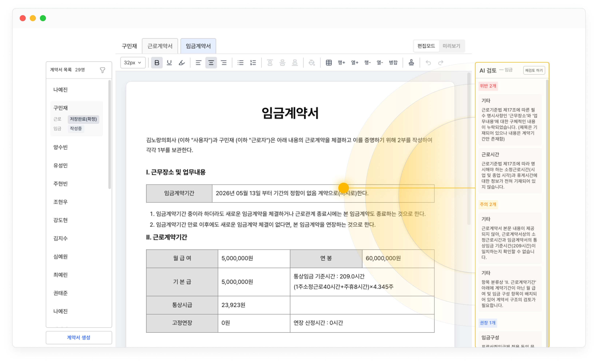
Task: Select 심예원 in the contract list
Action: pos(61,257)
